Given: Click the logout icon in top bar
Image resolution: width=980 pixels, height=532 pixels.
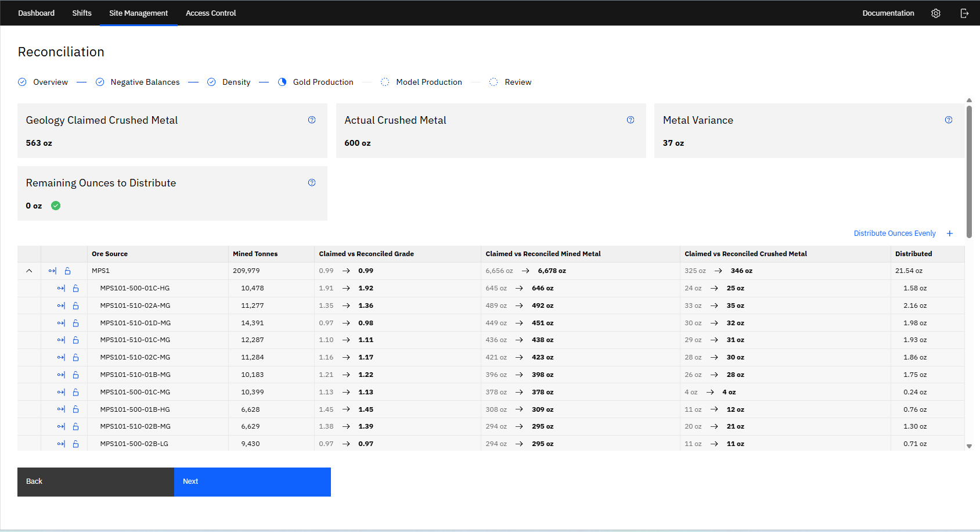Looking at the screenshot, I should pos(964,13).
